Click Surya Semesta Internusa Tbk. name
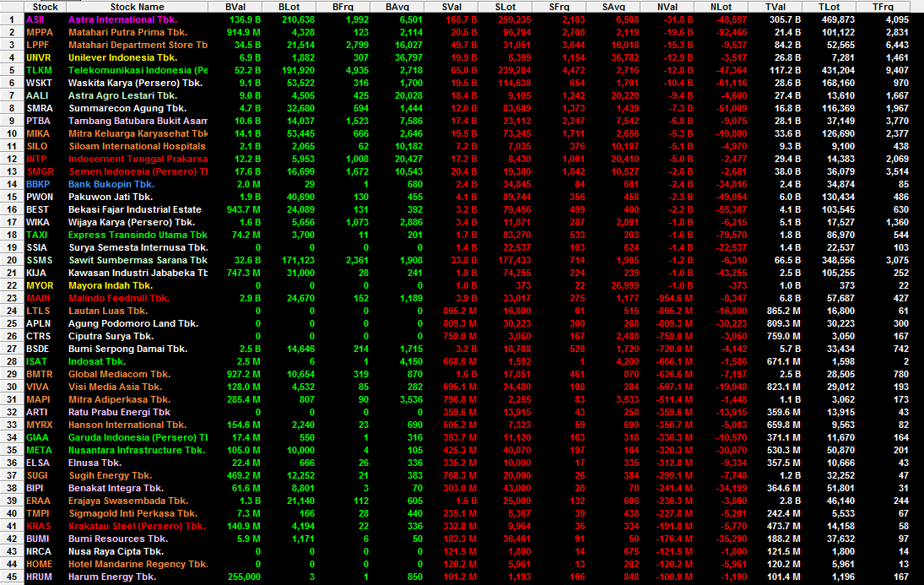924x585 pixels. coord(138,247)
